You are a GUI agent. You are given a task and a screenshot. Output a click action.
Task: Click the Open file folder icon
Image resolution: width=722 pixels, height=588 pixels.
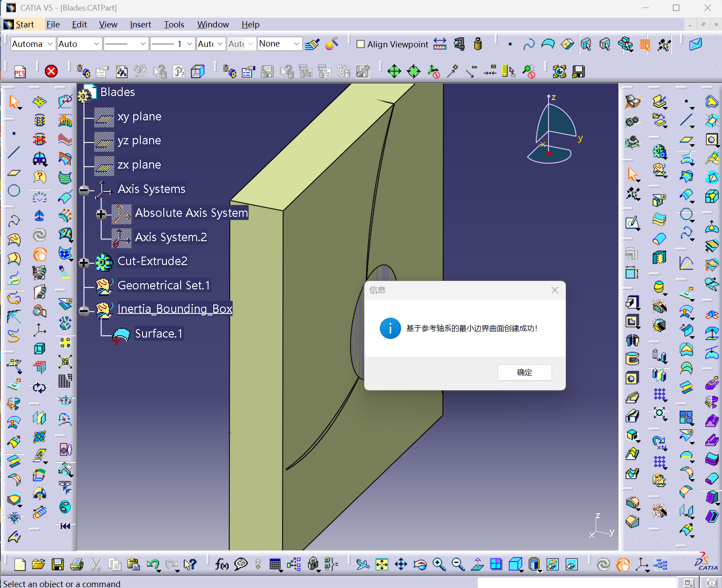click(x=39, y=564)
